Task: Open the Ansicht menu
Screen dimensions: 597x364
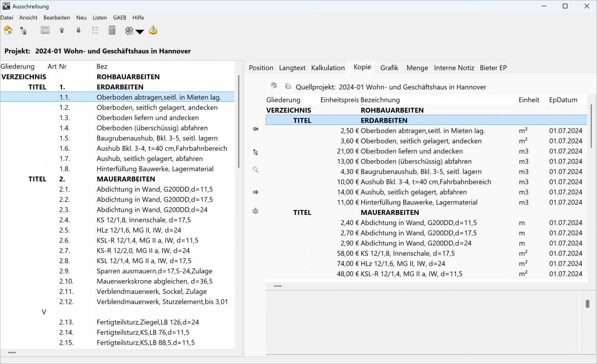Action: click(x=28, y=18)
